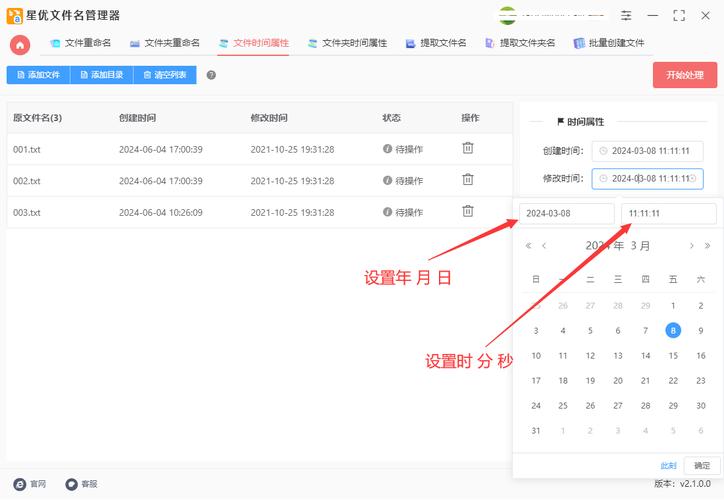Click the user avatar in title bar

tap(507, 16)
